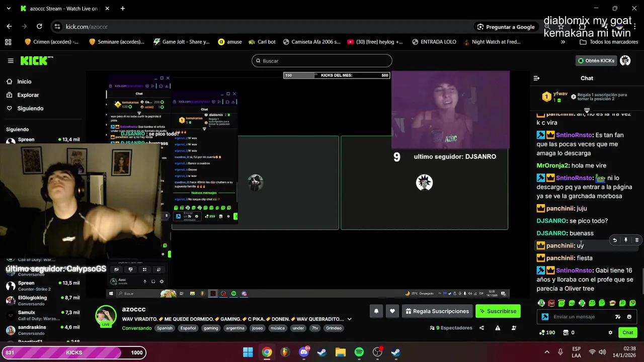Click the reply icon on panchinii's message
The height and width of the screenshot is (362, 644).
point(614,240)
